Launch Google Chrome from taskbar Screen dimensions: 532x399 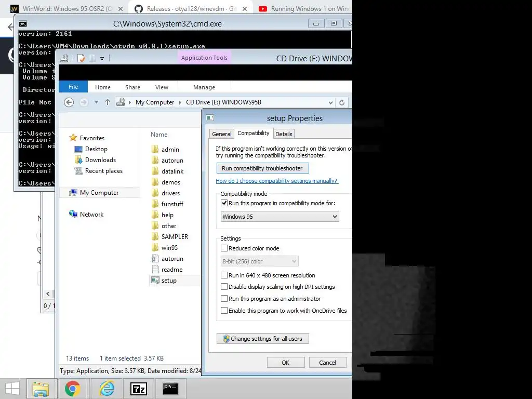coord(73,389)
